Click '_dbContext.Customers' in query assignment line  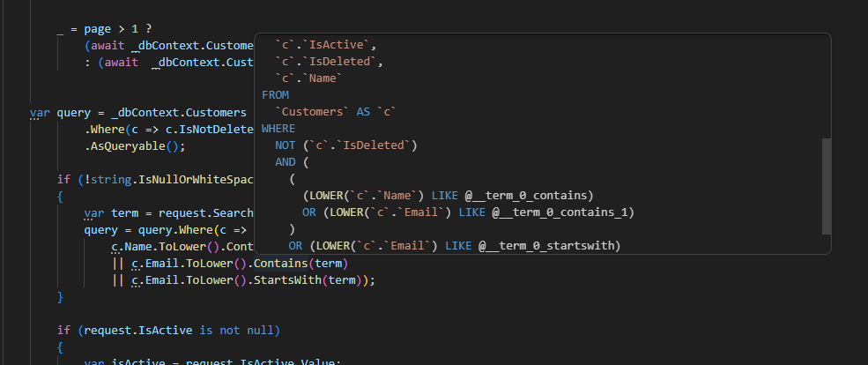[x=179, y=113]
